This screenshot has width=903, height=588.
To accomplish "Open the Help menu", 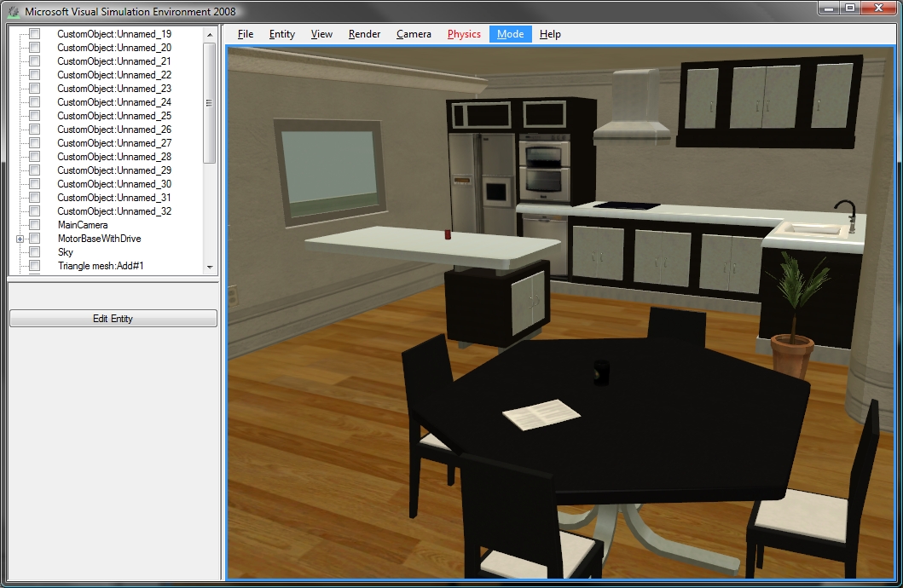I will pyautogui.click(x=550, y=34).
